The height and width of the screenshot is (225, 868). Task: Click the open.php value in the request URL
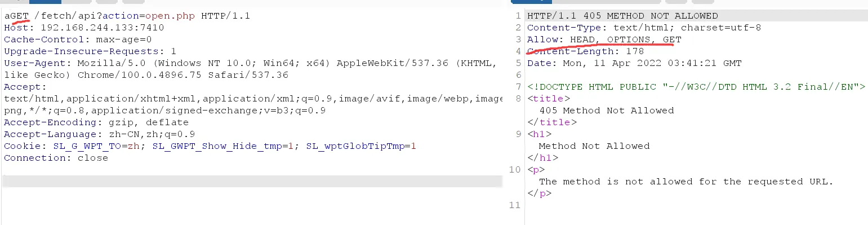click(x=170, y=16)
